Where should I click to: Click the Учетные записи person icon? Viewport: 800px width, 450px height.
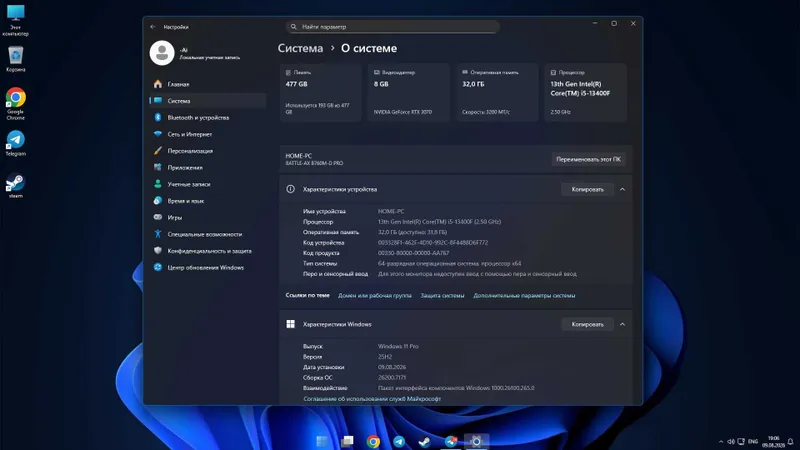click(x=158, y=184)
